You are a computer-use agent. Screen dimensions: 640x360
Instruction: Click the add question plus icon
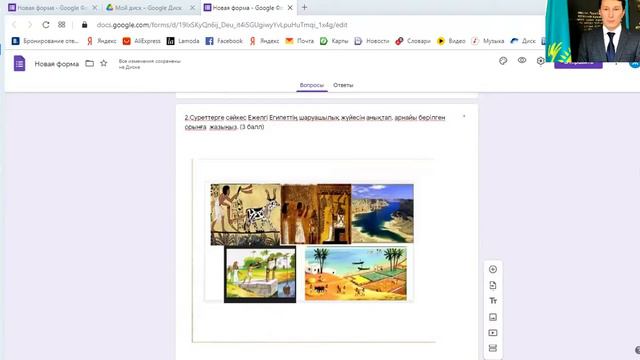(x=493, y=269)
